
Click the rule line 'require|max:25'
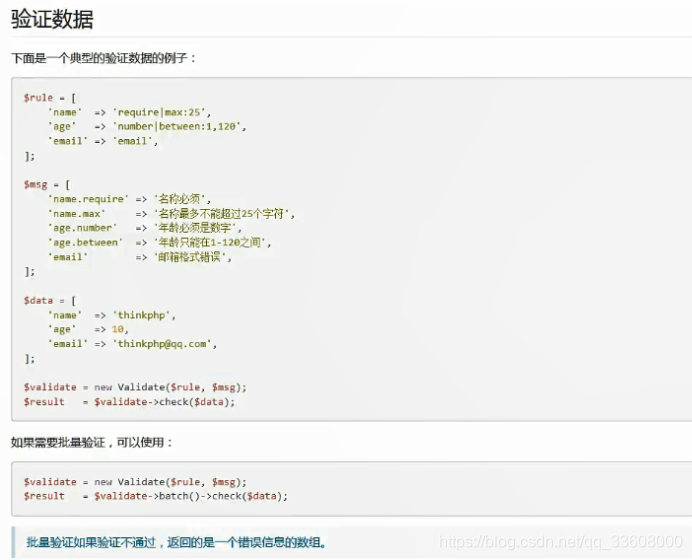[x=130, y=112]
